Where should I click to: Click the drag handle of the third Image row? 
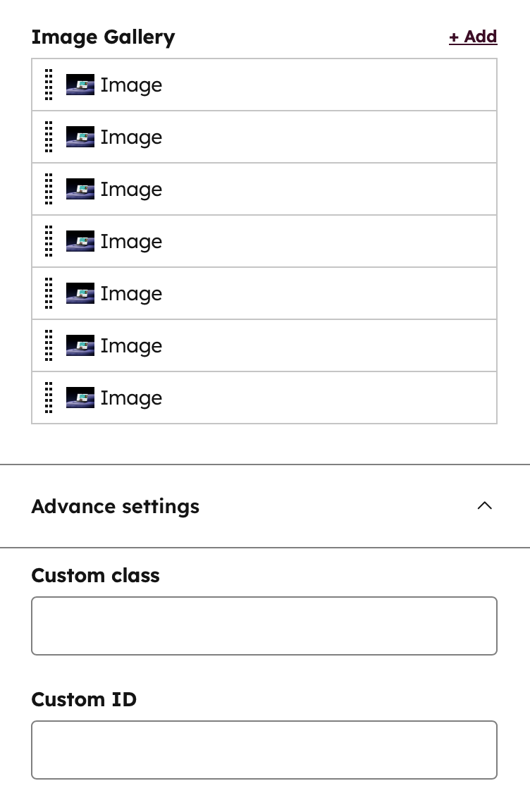(x=49, y=189)
